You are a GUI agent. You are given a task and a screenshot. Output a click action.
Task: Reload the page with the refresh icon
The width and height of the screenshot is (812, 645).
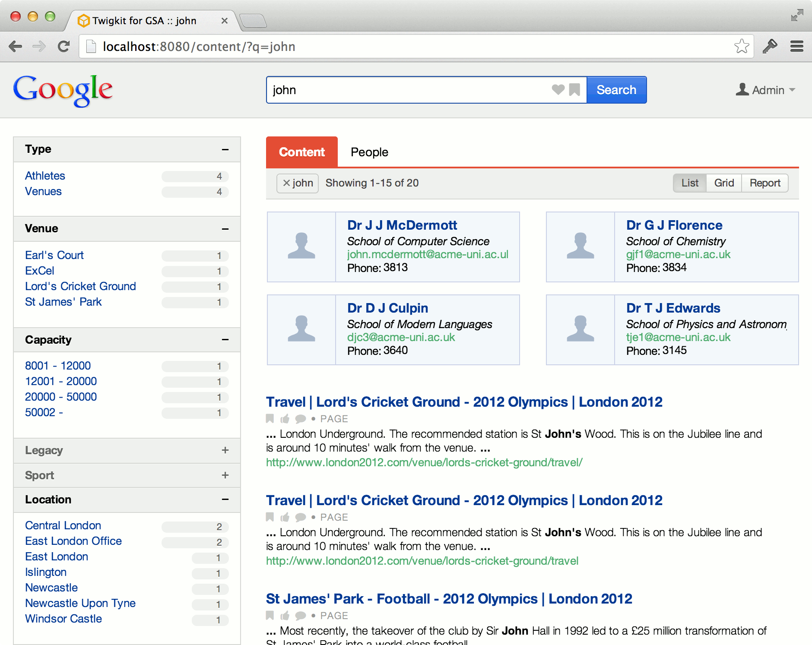pyautogui.click(x=64, y=46)
